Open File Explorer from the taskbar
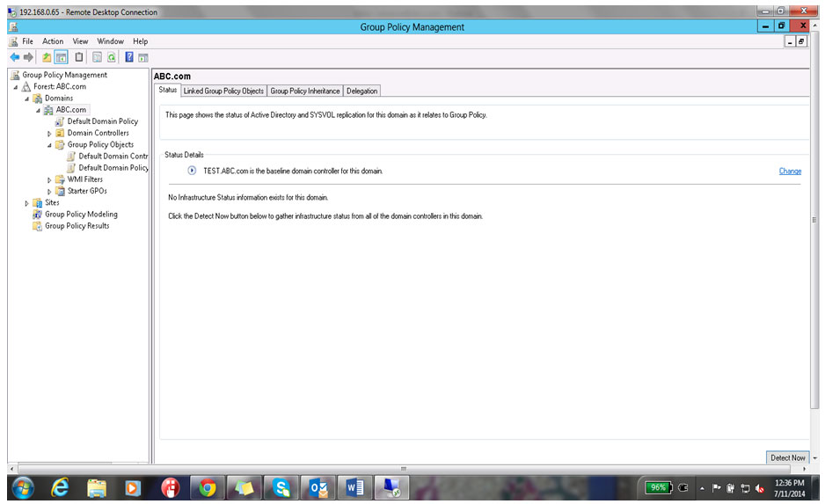The width and height of the screenshot is (825, 504). coord(97,488)
